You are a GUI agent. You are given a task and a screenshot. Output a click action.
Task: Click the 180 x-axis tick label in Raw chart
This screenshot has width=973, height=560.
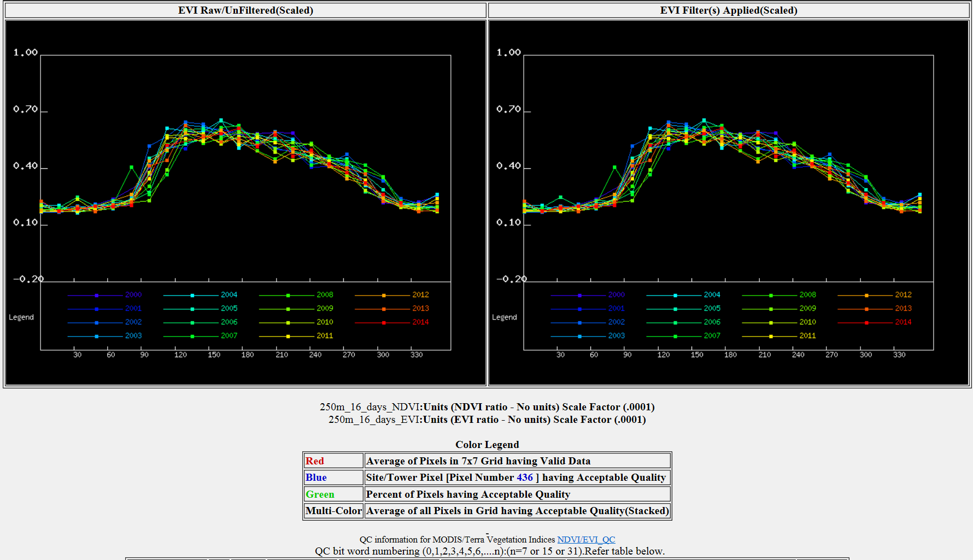point(248,355)
